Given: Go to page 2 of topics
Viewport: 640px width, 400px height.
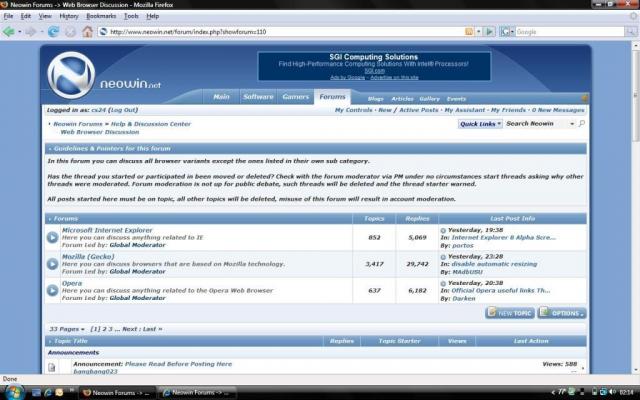Looking at the screenshot, I should 104,329.
